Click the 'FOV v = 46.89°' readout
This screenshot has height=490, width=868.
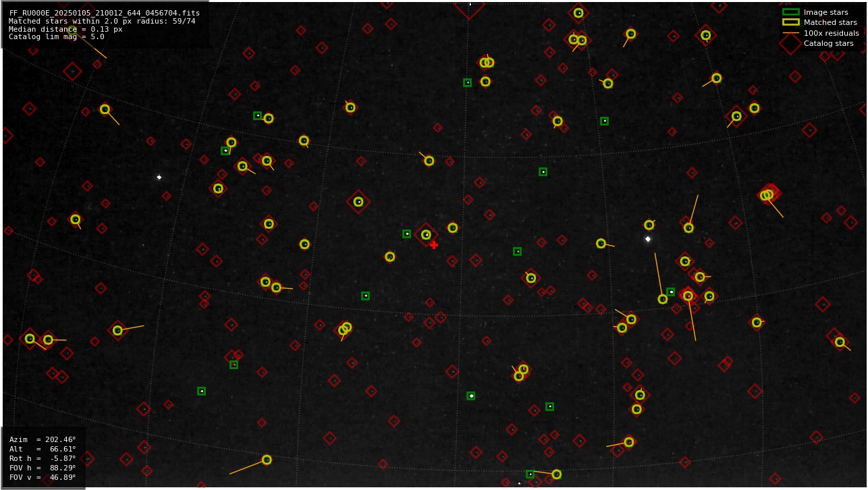(43, 477)
